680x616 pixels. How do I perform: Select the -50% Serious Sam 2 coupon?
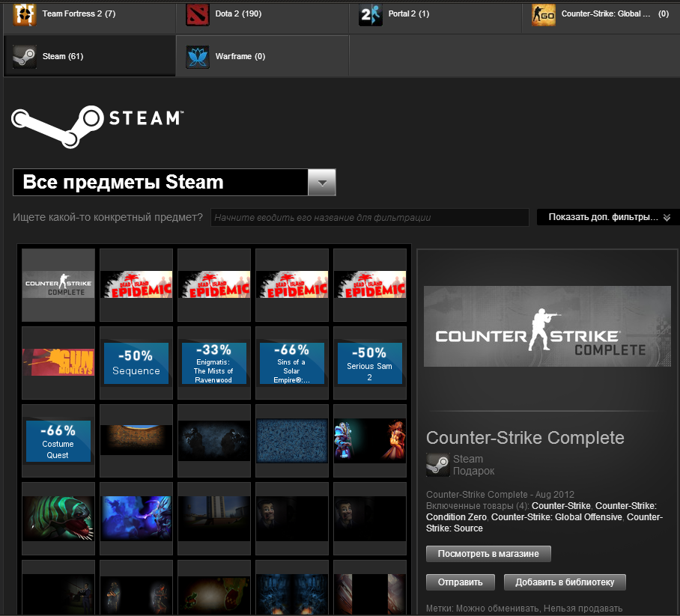pyautogui.click(x=370, y=363)
